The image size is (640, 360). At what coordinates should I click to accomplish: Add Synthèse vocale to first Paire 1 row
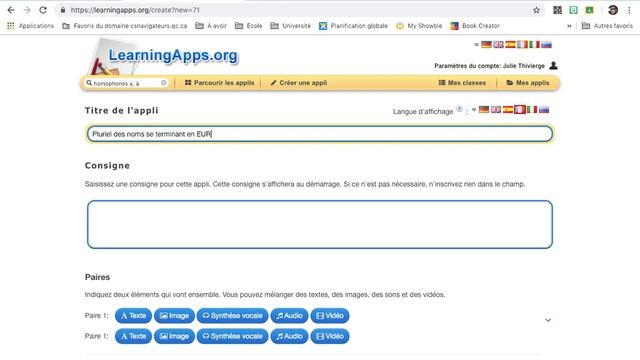click(232, 316)
